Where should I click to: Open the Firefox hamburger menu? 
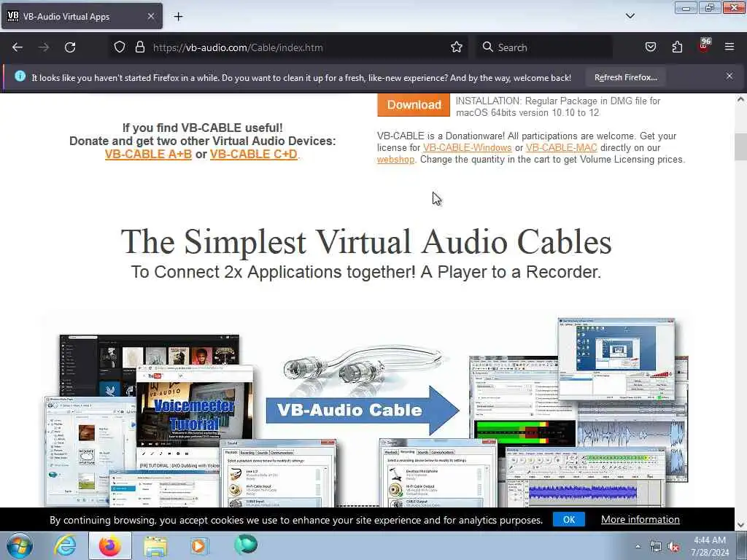729,47
